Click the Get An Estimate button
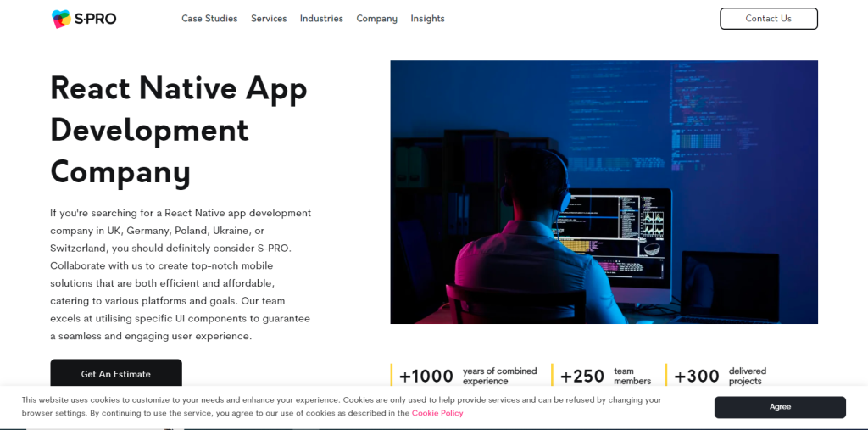The height and width of the screenshot is (430, 868). (x=116, y=374)
